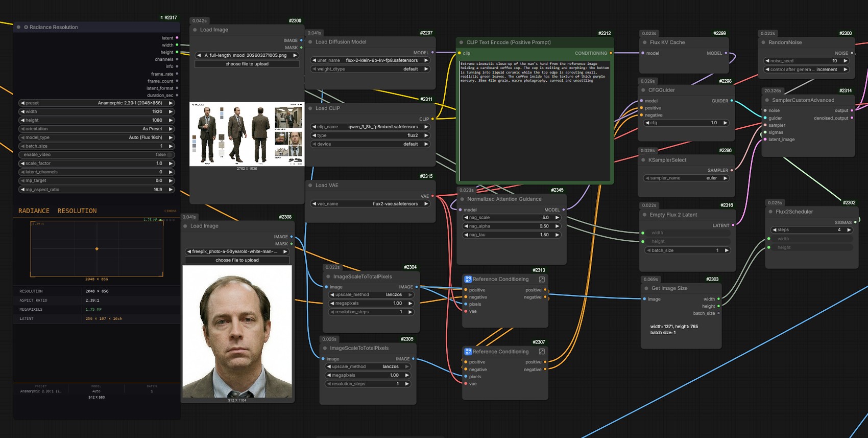This screenshot has height=438, width=868.
Task: Collapse the Radiance Resolution node dot
Action: point(19,27)
